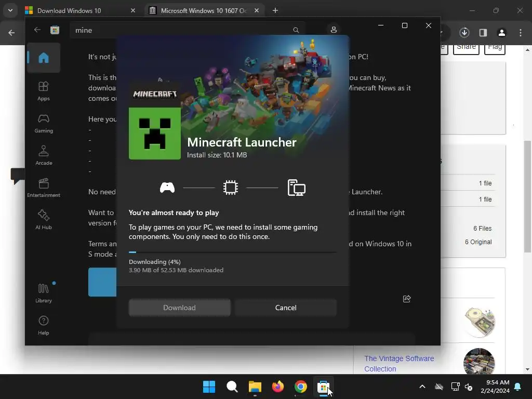
Task: Close the Download Windows 10 tab
Action: pos(133,10)
